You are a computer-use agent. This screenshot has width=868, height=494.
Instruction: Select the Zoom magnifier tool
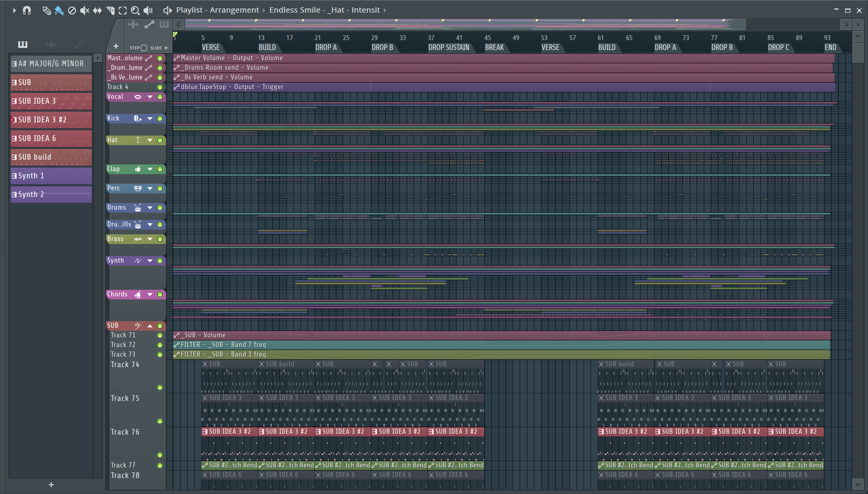(135, 11)
